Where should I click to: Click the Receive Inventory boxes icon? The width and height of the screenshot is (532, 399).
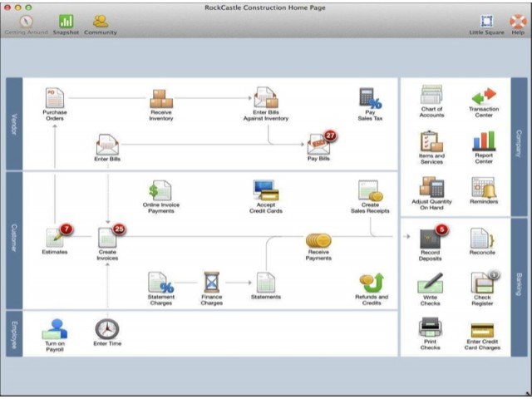tap(161, 98)
